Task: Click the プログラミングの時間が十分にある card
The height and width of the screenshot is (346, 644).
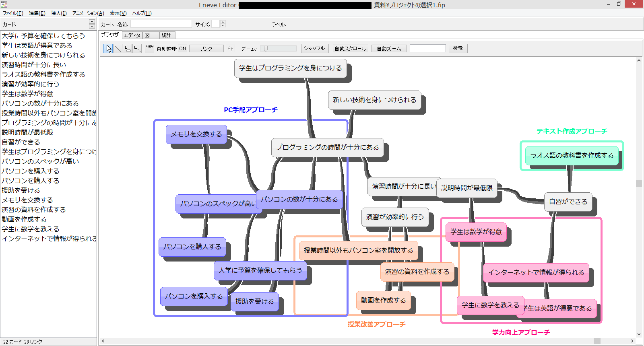Action: point(328,147)
